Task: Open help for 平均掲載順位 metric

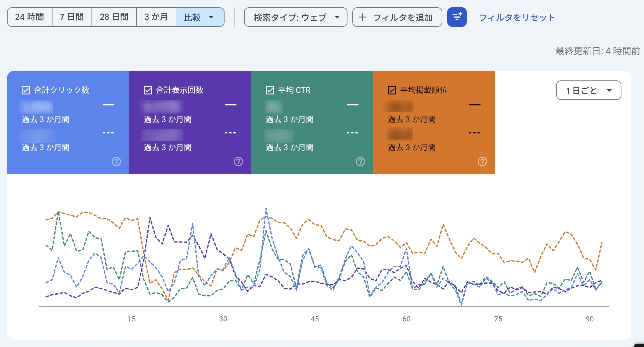Action: [x=482, y=161]
